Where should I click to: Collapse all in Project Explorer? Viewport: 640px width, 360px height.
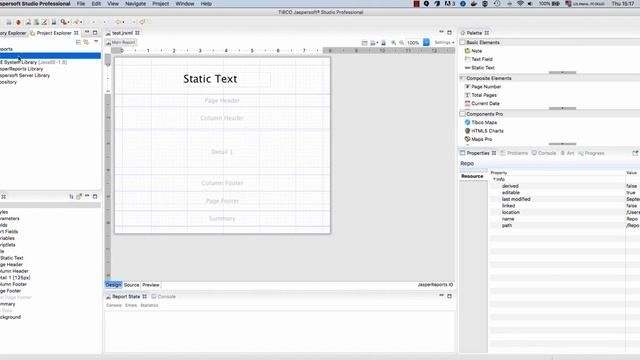click(78, 42)
